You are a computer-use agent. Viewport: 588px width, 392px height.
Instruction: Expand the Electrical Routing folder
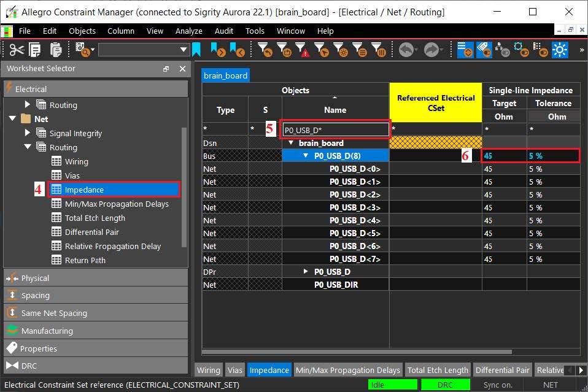(x=27, y=104)
